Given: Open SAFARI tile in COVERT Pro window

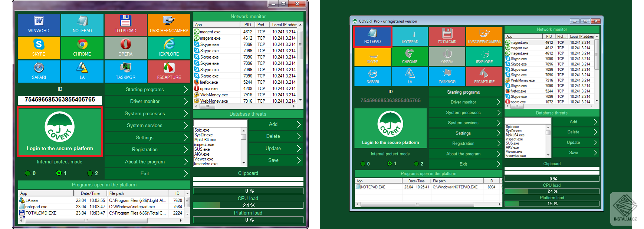Looking at the screenshot, I should 372,76.
